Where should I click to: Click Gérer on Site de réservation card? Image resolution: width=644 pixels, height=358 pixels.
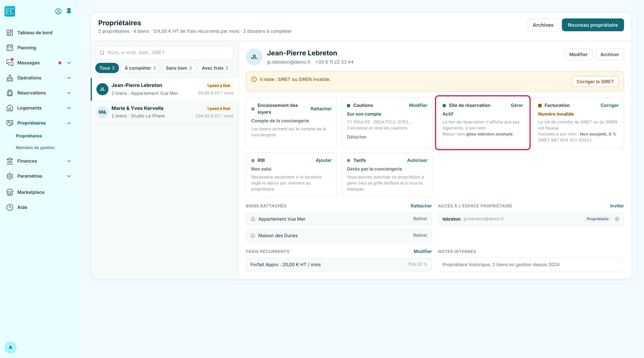(517, 105)
